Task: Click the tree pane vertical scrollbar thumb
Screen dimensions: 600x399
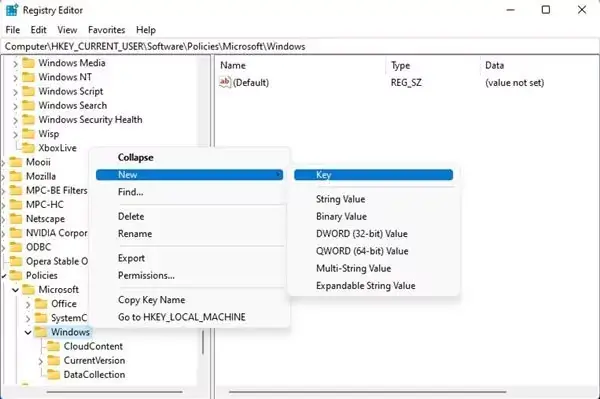Action: tap(203, 342)
